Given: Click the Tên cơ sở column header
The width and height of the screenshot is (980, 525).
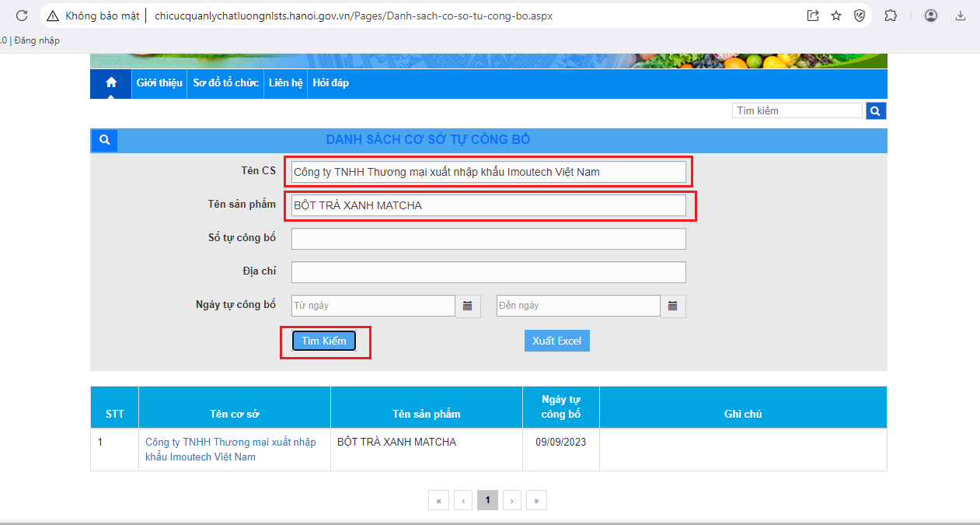Looking at the screenshot, I should [235, 408].
